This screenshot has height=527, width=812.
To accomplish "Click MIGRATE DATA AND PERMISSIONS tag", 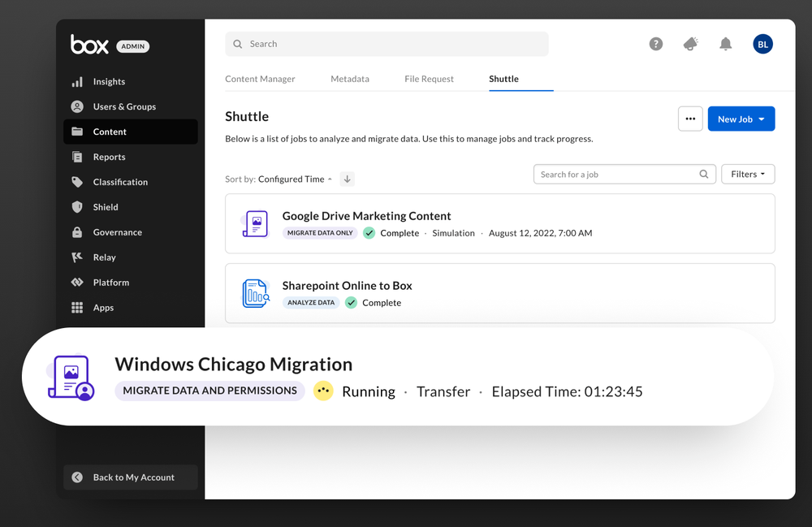I will coord(209,391).
